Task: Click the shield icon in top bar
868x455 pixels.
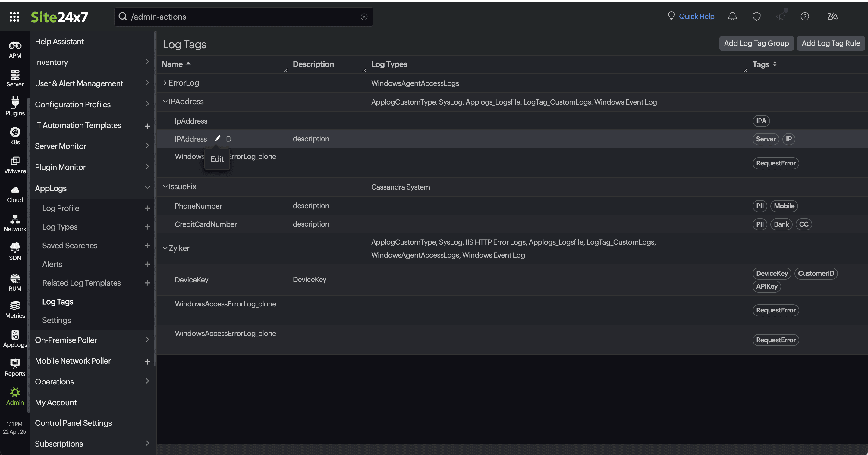Action: [x=756, y=17]
